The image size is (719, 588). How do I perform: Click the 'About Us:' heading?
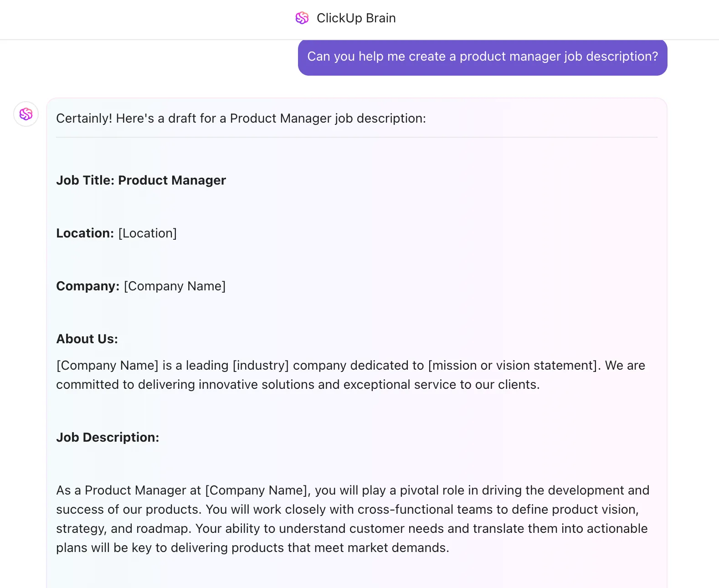point(87,339)
